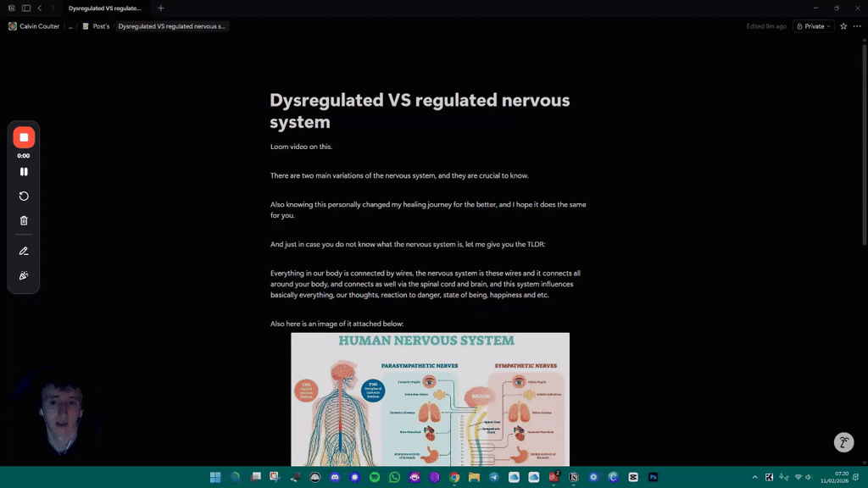Open the page options menu with the three dots
868x488 pixels.
tap(856, 25)
